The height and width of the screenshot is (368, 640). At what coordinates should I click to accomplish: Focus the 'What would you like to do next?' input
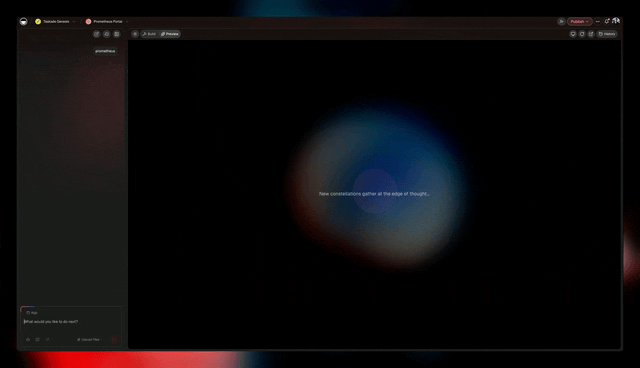tap(71, 322)
